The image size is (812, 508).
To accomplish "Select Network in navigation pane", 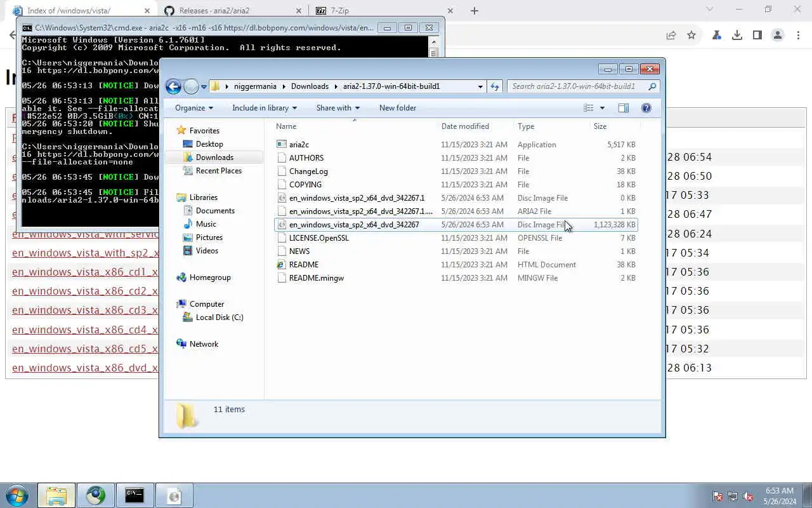I will (204, 344).
